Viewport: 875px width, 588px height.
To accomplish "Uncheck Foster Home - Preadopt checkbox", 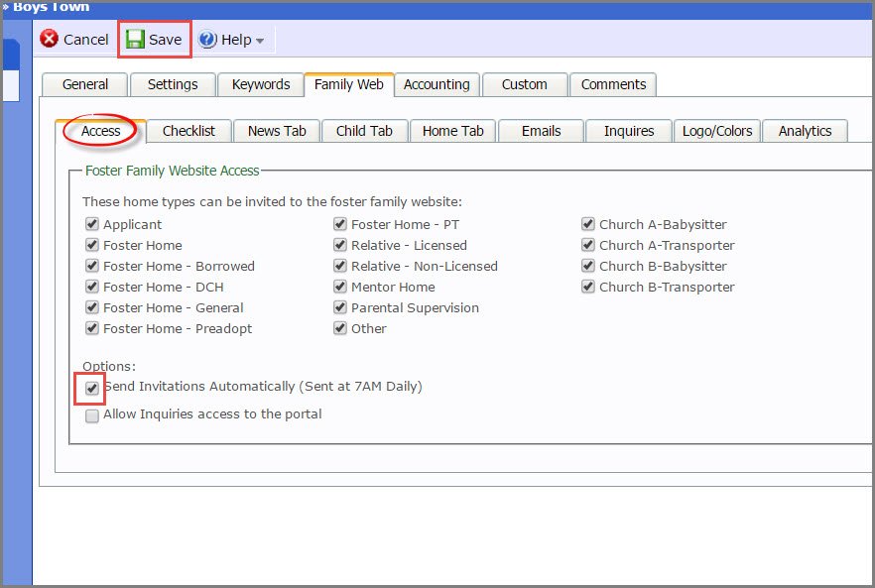I will 92,328.
